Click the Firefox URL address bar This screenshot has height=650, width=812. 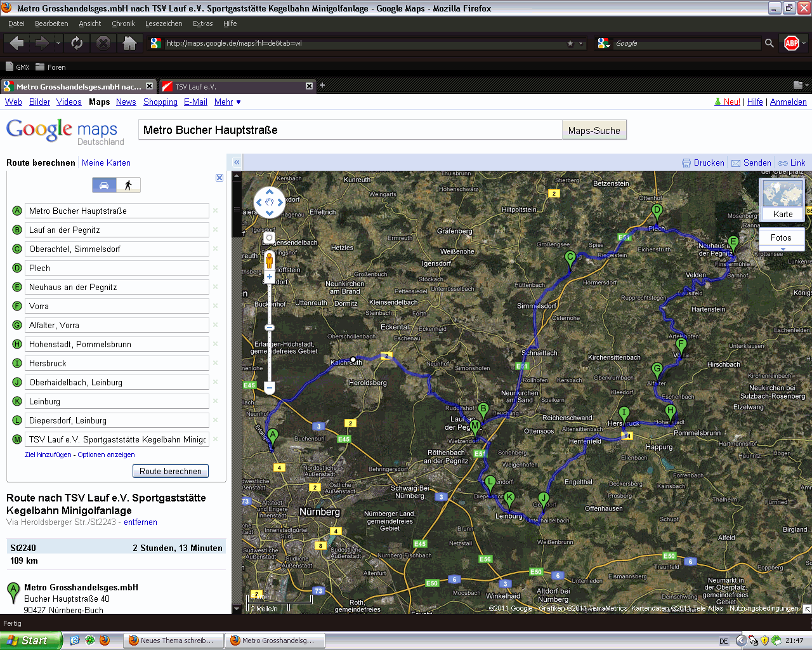pos(365,43)
